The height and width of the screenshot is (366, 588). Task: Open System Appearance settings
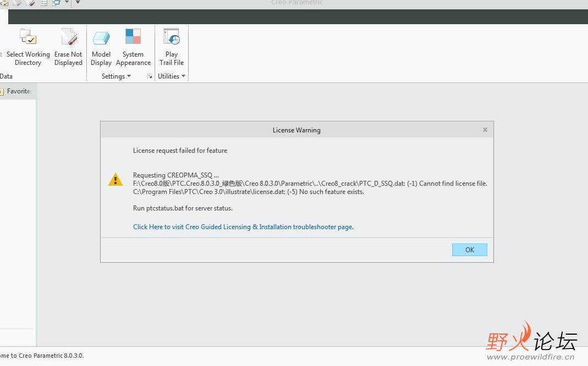coord(133,47)
